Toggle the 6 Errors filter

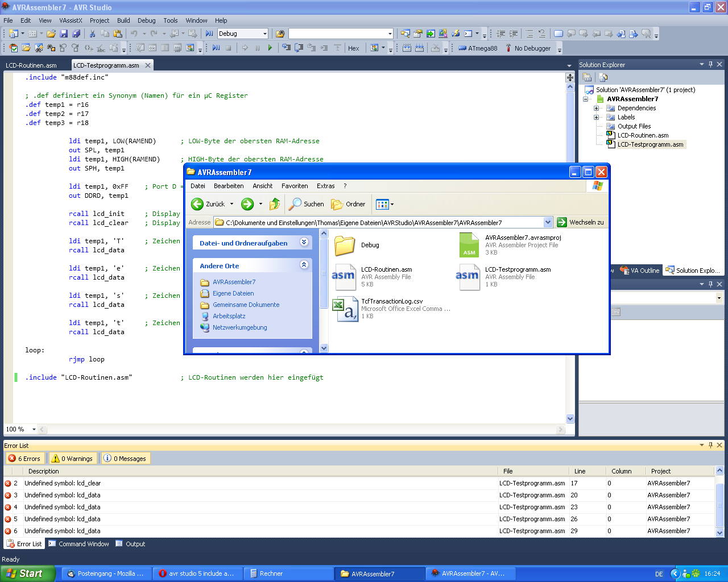click(x=25, y=458)
